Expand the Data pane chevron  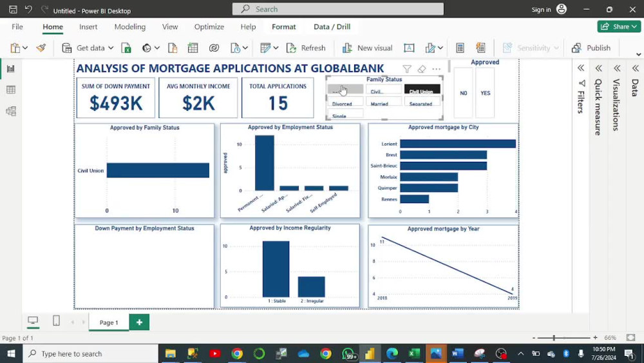point(636,68)
